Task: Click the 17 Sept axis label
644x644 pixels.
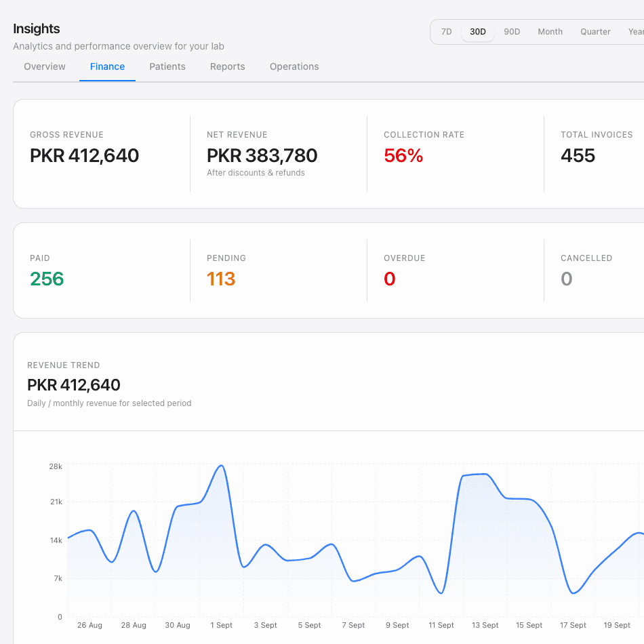Action: (573, 625)
